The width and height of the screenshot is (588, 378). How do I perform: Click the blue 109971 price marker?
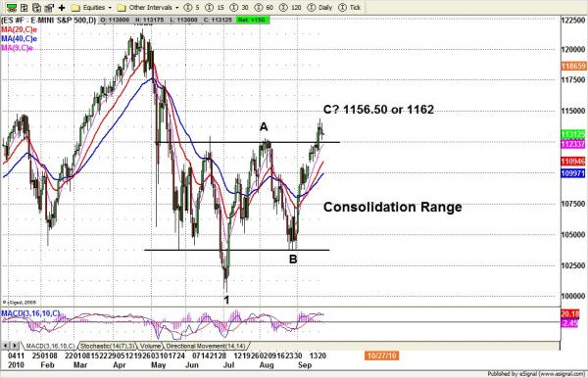(573, 173)
